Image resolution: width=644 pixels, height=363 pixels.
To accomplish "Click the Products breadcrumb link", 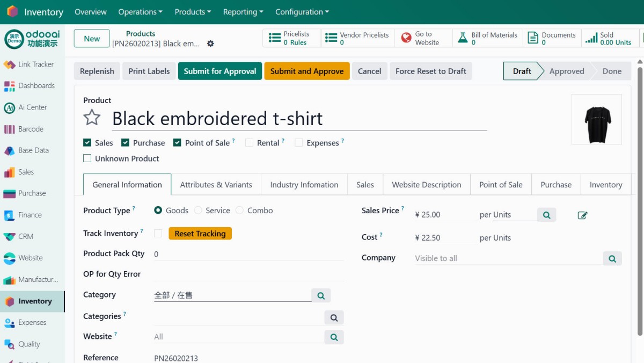I will [x=141, y=33].
